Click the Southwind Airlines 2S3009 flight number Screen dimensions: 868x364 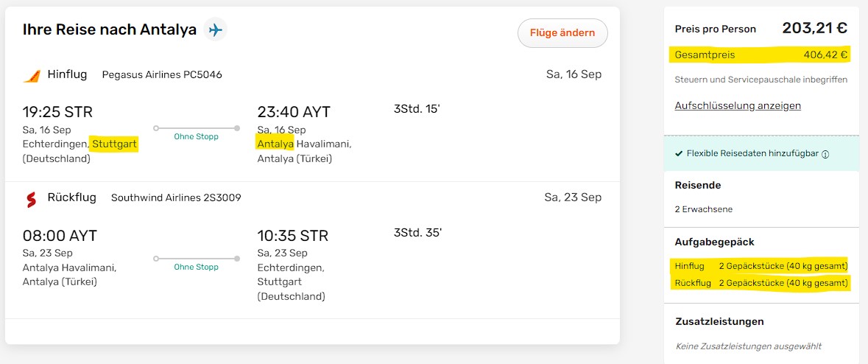click(x=176, y=198)
